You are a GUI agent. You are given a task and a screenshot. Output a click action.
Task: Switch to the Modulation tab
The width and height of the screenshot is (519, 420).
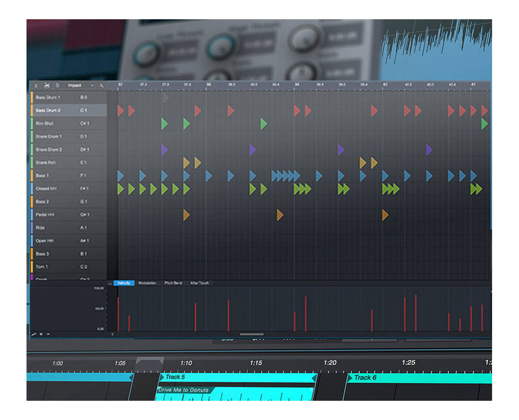pos(147,283)
